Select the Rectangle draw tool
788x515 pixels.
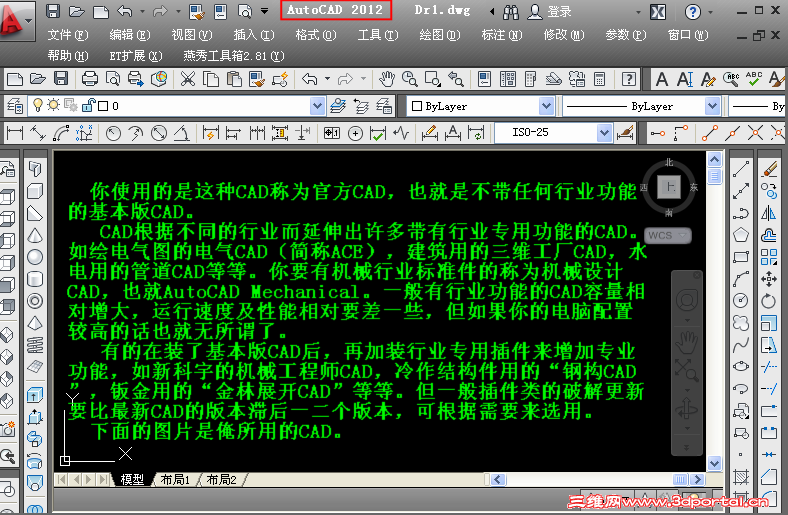tap(741, 257)
